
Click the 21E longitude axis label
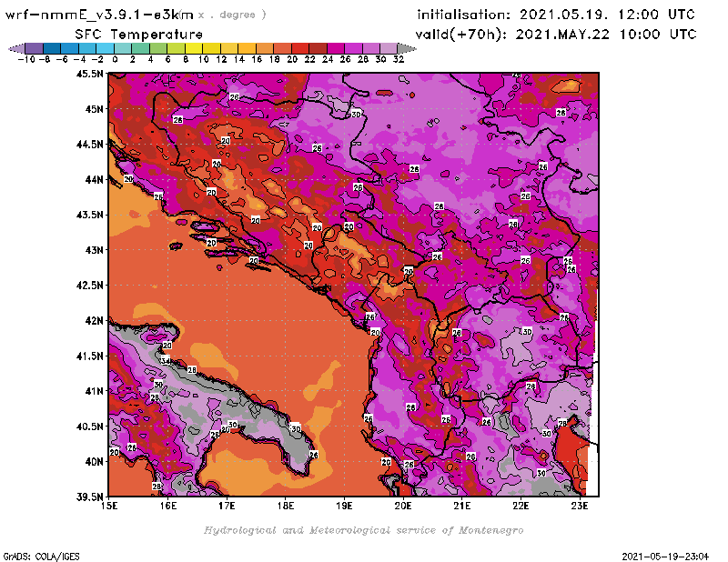[x=462, y=506]
